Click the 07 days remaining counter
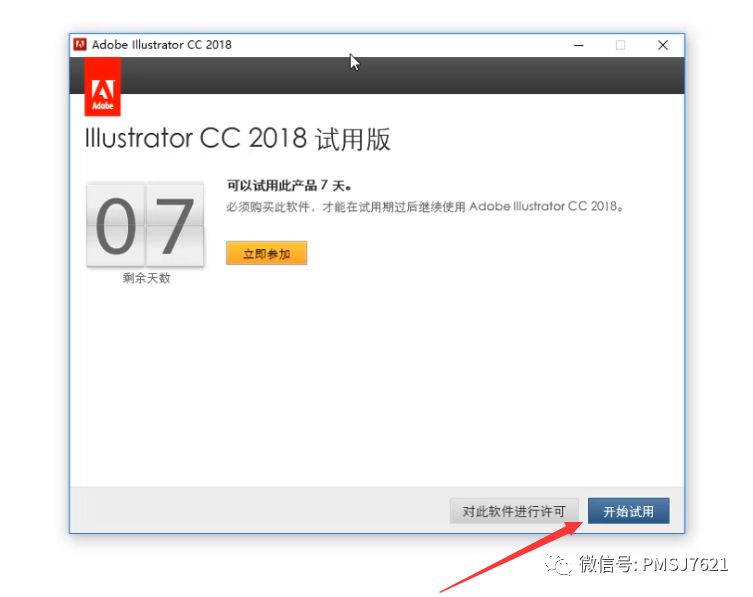Image resolution: width=753 pixels, height=597 pixels. (145, 224)
